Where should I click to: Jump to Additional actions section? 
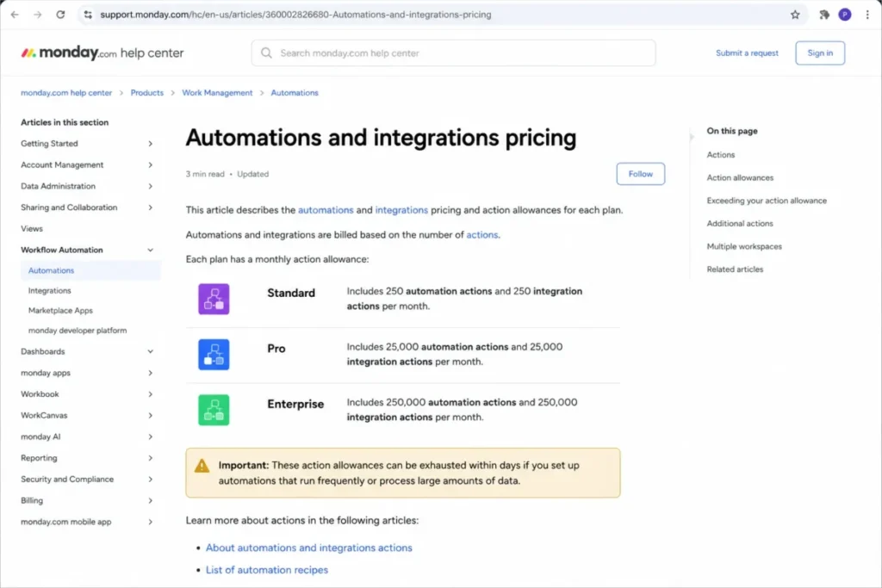pyautogui.click(x=740, y=224)
